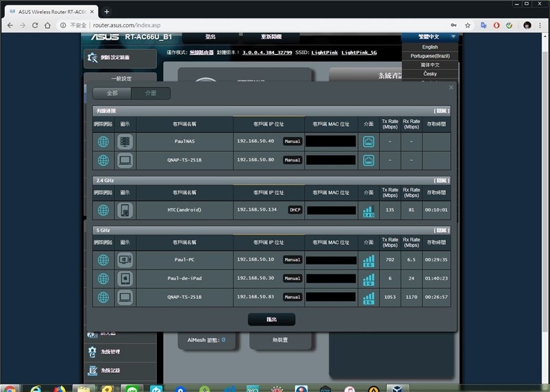Click the export button below client list
The width and height of the screenshot is (550, 392).
tap(271, 319)
